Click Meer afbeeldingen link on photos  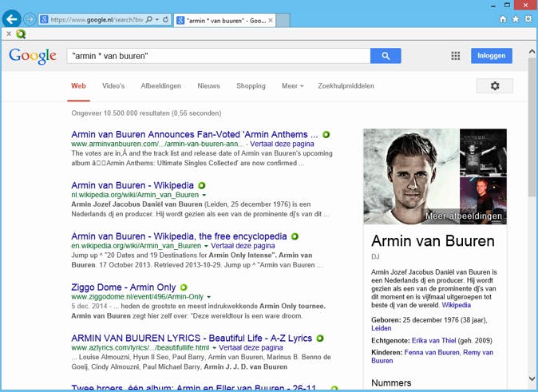pyautogui.click(x=464, y=216)
